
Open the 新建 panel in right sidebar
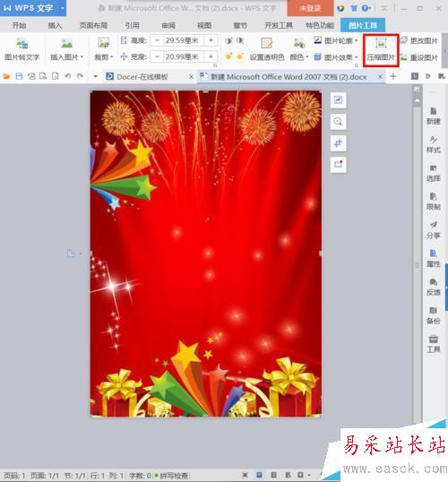point(434,116)
